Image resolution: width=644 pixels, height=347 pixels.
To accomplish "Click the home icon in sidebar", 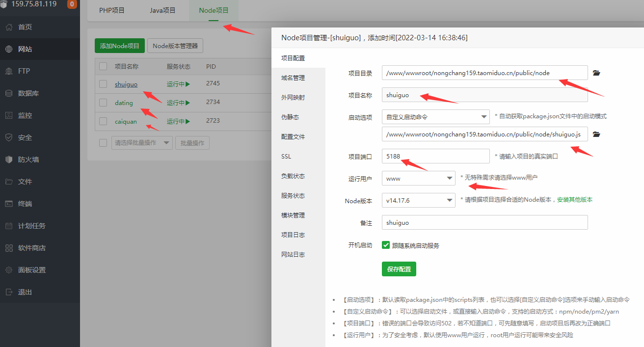I will pyautogui.click(x=9, y=27).
